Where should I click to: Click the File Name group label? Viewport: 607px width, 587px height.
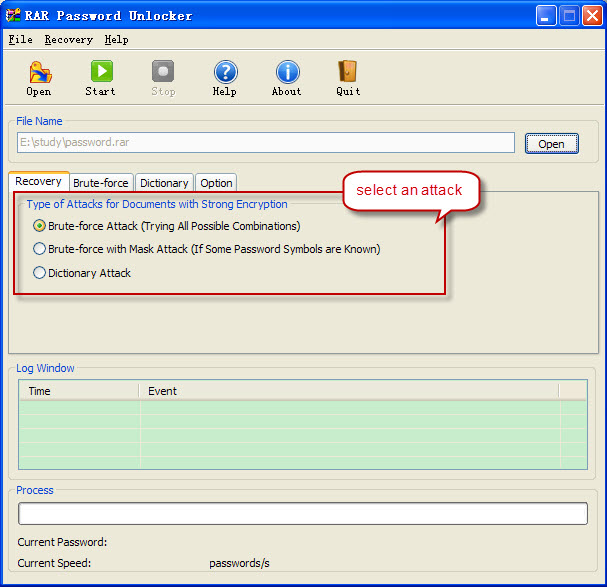pos(39,121)
